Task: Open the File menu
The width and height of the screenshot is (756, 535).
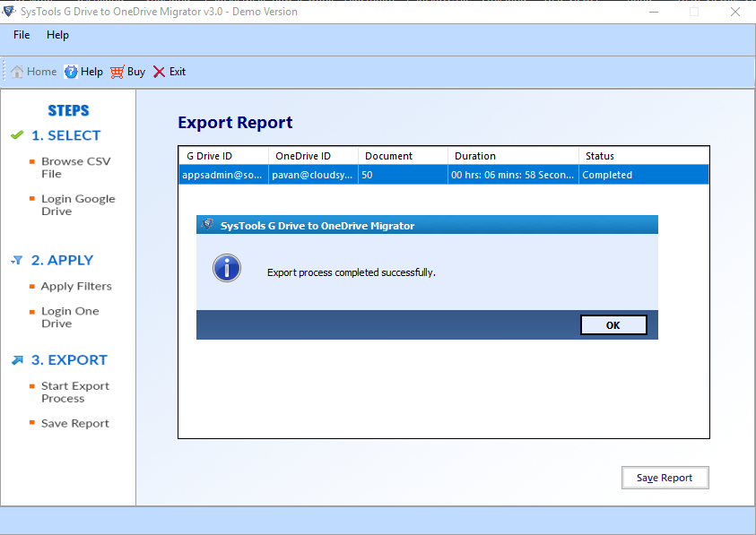Action: (22, 35)
